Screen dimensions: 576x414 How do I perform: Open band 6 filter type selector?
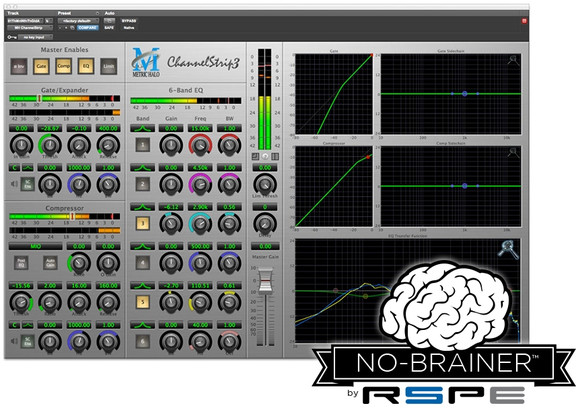143,325
